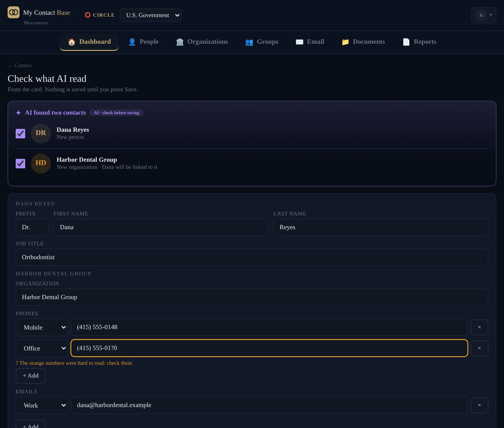Open the Work email type dropdown
504x428 pixels.
click(42, 405)
